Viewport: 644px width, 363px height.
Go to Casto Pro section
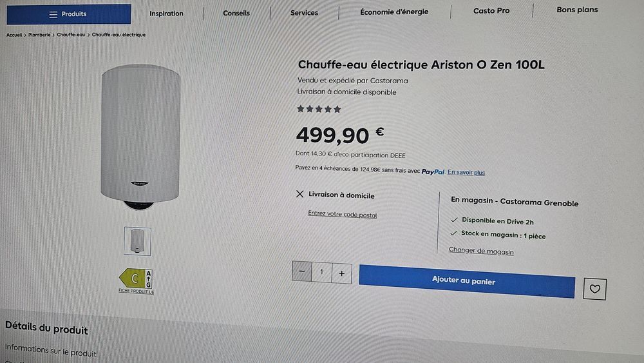point(491,10)
